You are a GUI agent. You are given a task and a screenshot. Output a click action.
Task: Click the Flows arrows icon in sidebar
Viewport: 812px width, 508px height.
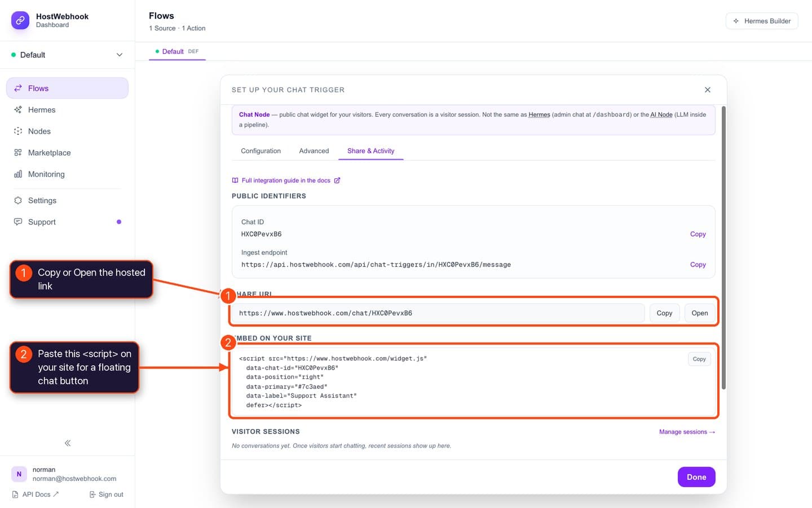pyautogui.click(x=18, y=88)
